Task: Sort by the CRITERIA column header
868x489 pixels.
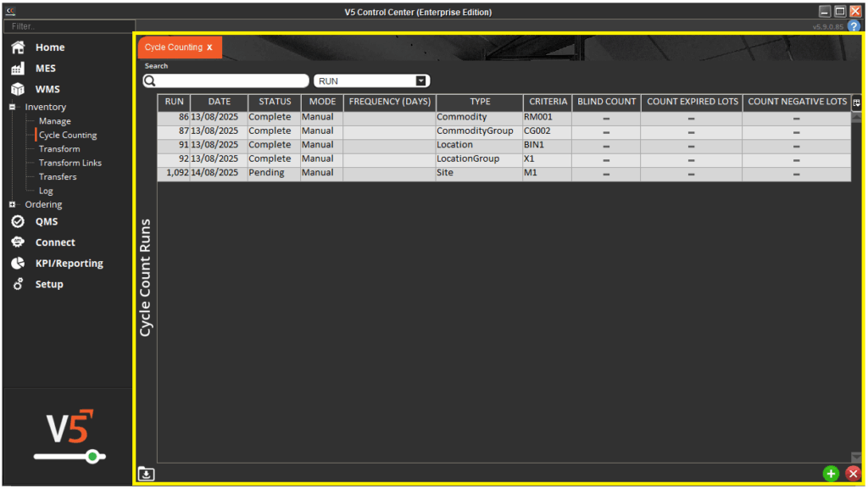Action: (548, 103)
